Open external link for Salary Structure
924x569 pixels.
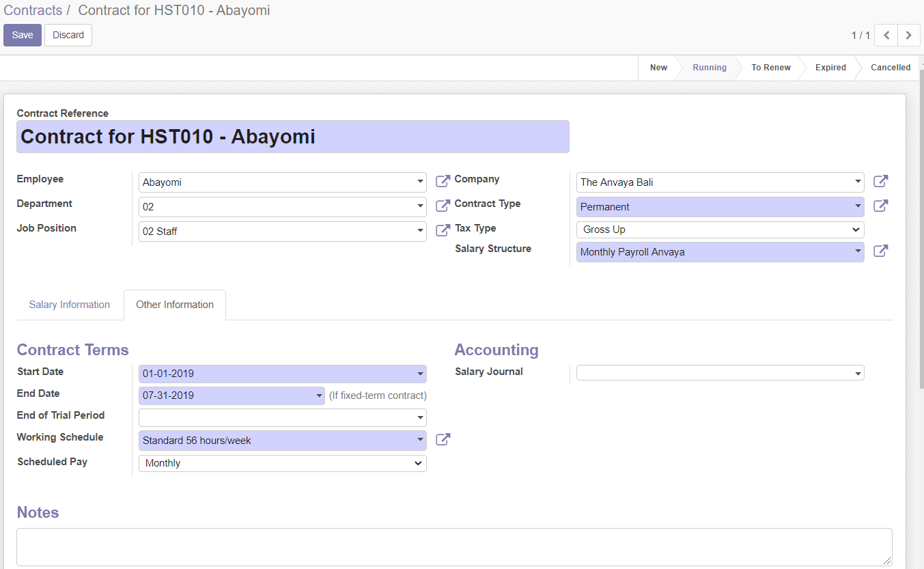[x=881, y=251]
